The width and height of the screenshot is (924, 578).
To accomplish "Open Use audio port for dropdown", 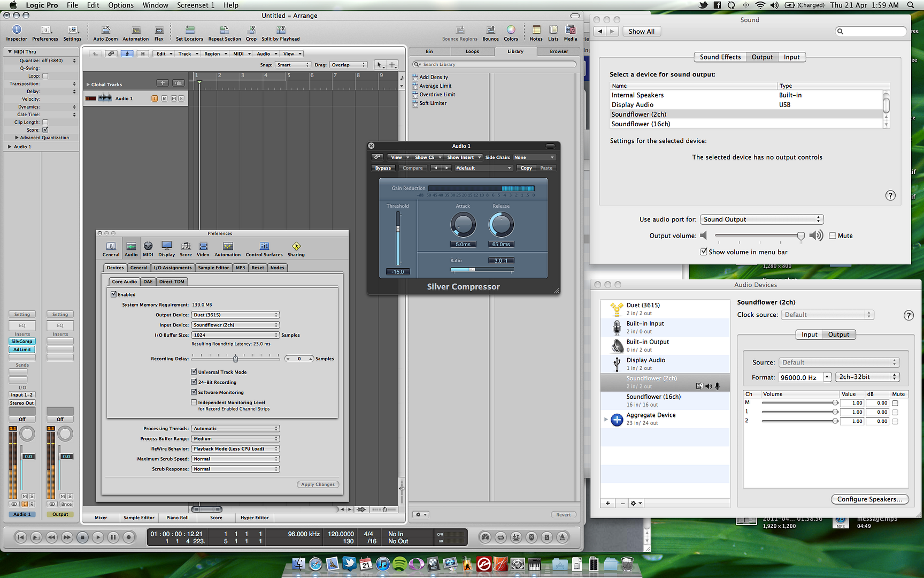I will (762, 219).
